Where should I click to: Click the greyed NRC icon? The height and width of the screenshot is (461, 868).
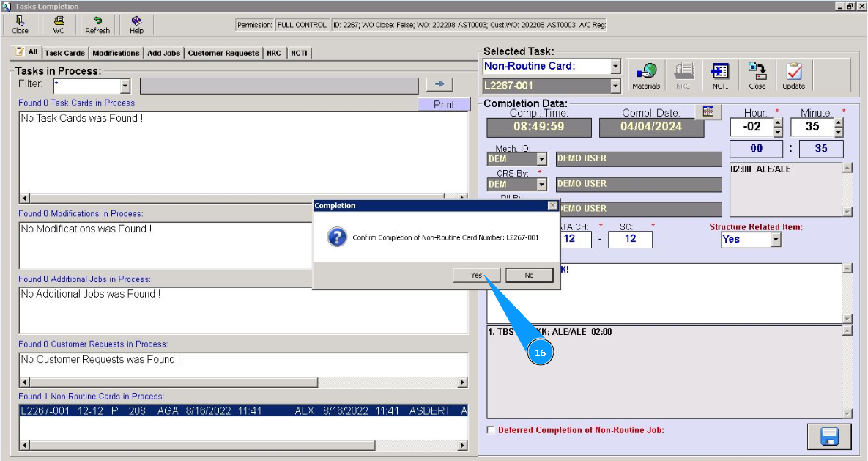[683, 75]
